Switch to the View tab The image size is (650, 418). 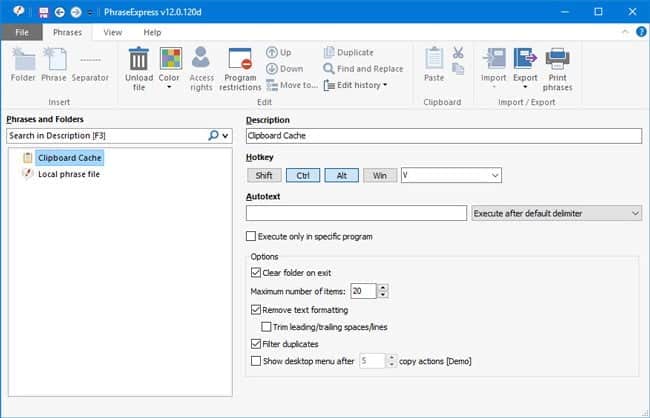[113, 32]
